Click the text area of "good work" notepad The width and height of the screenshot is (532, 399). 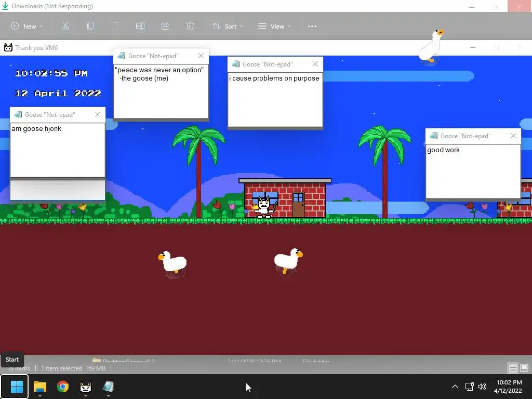(473, 171)
